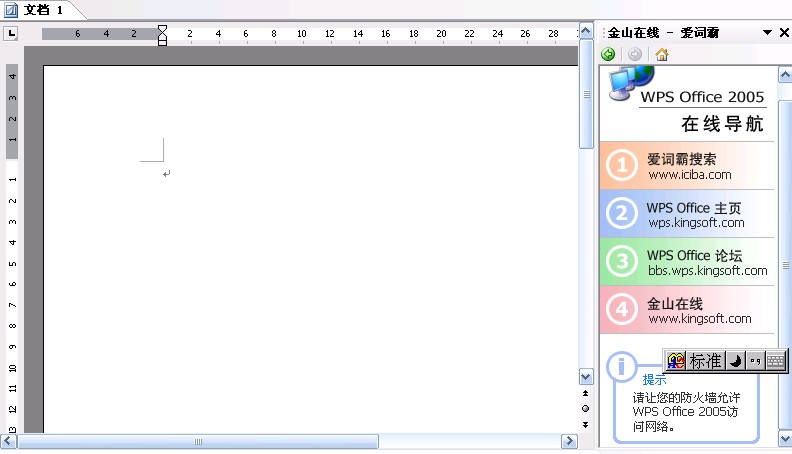Click the horizontal scrollbar left arrow
Viewport: 792px width, 454px height.
[x=9, y=441]
